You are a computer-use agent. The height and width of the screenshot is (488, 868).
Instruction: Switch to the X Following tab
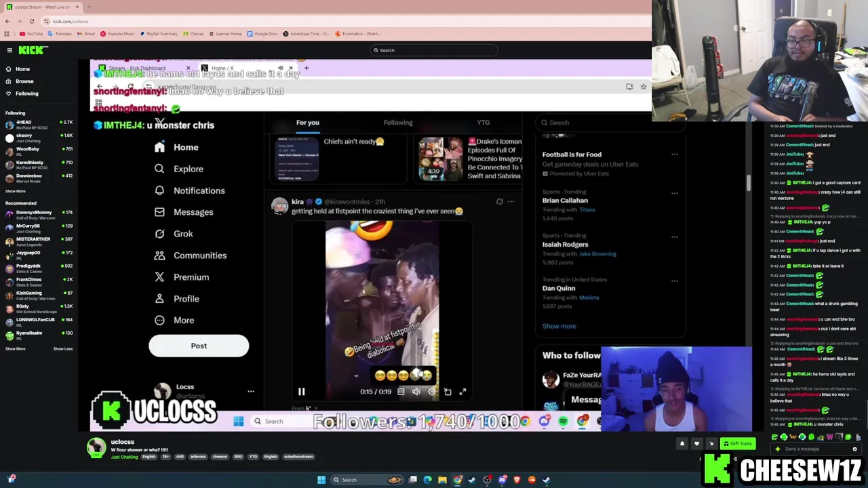398,123
